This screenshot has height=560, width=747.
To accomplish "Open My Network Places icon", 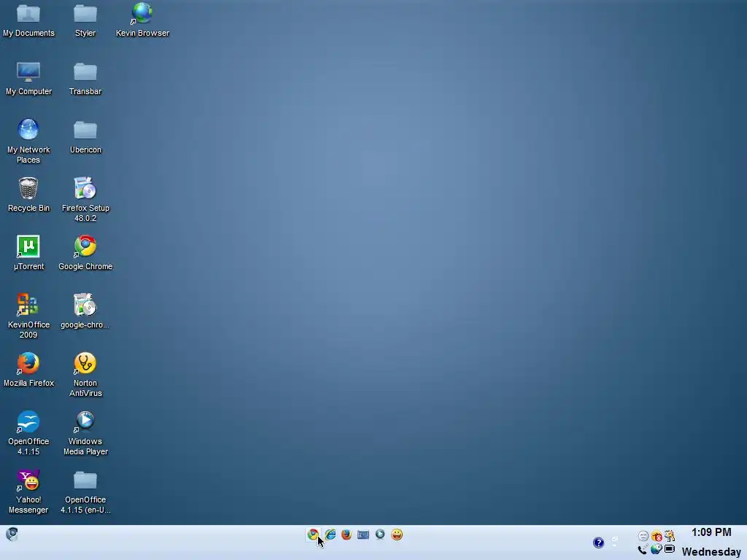I will click(28, 141).
